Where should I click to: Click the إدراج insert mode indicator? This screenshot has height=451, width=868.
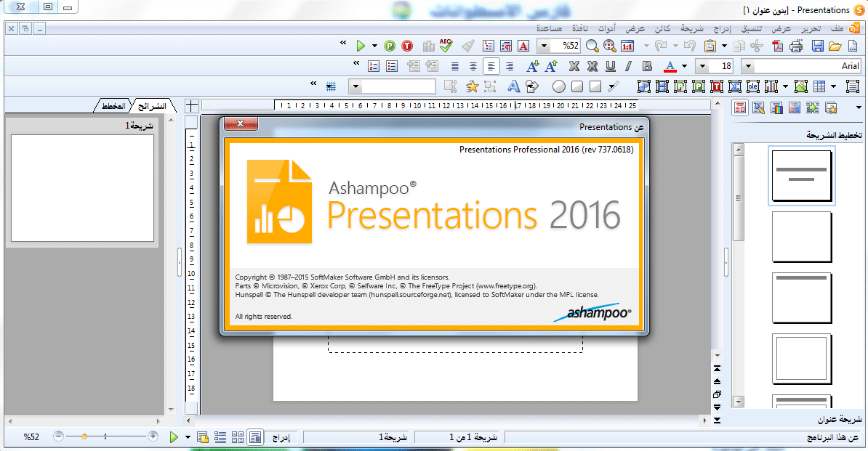point(281,437)
